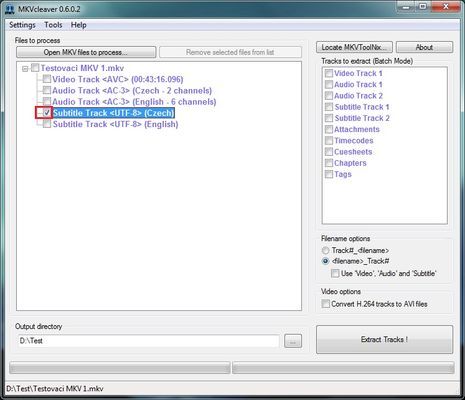Minimize the MKVcleaver window
The width and height of the screenshot is (465, 400).
(406, 7)
